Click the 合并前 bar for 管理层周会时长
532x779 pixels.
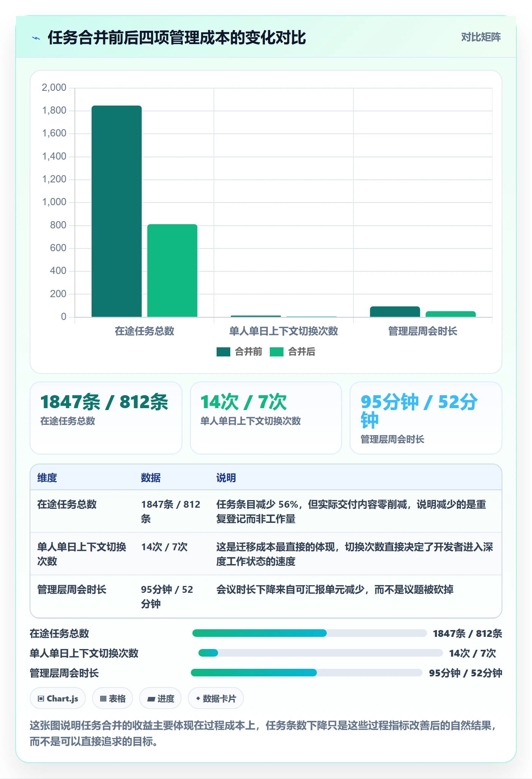pyautogui.click(x=395, y=312)
